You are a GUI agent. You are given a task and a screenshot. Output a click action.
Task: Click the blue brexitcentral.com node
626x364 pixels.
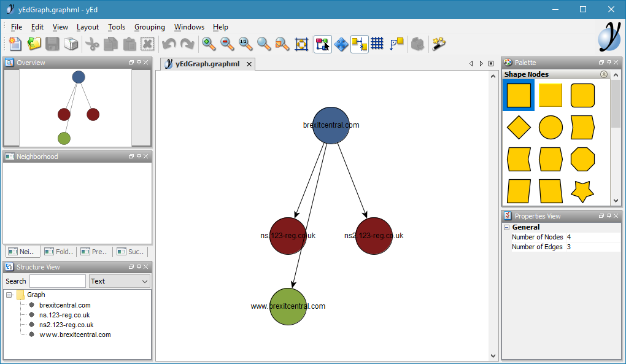tap(331, 125)
